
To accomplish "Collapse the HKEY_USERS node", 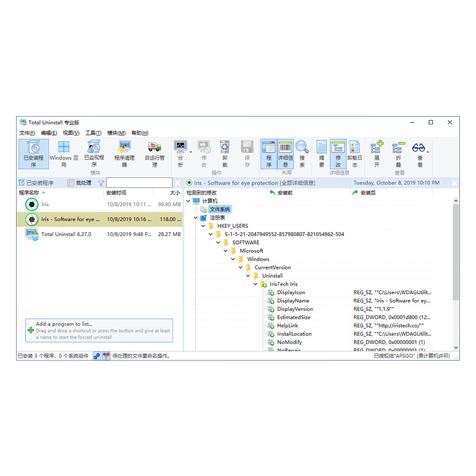I will [x=203, y=226].
